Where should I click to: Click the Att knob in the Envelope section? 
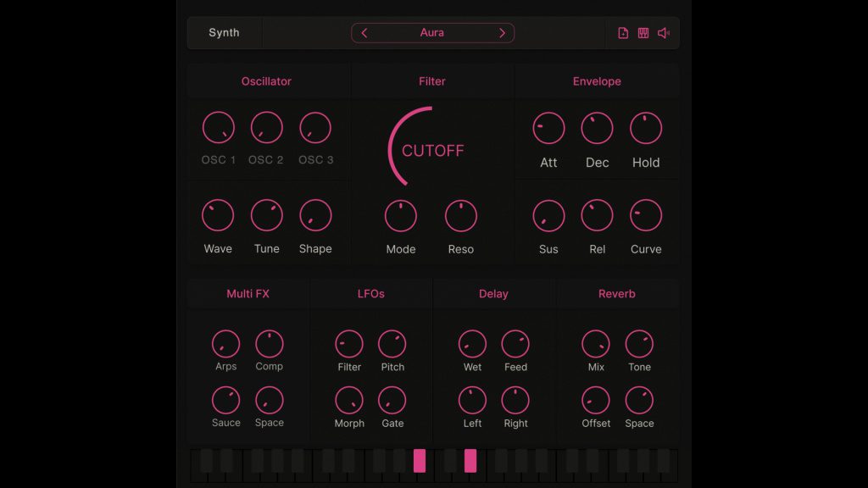(548, 128)
